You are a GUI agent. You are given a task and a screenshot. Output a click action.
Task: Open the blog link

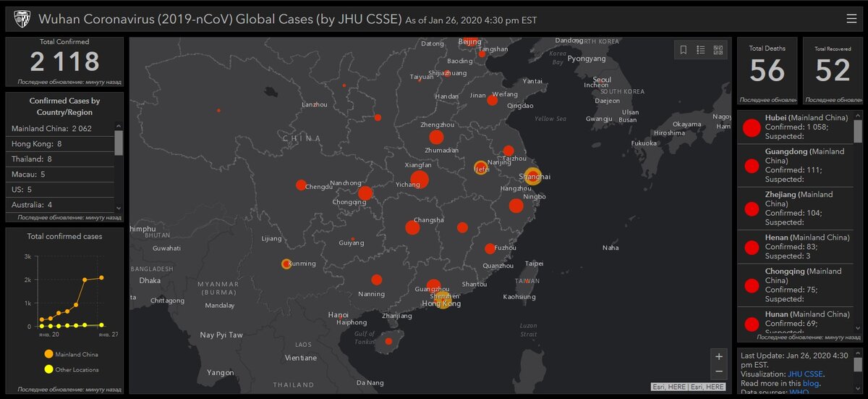(811, 383)
